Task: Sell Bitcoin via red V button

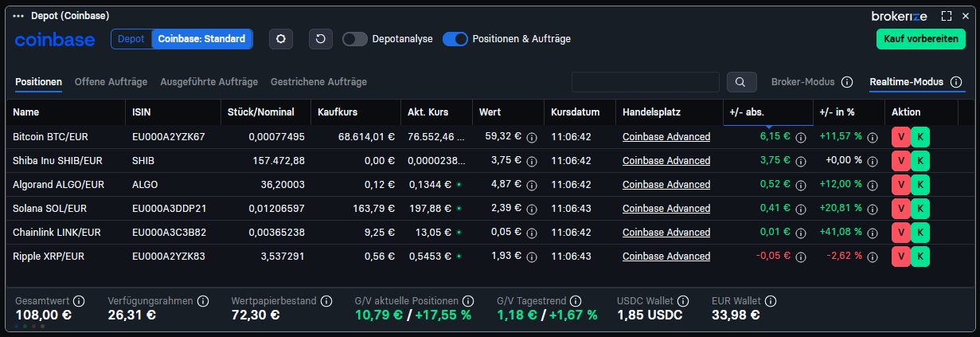Action: coord(900,137)
